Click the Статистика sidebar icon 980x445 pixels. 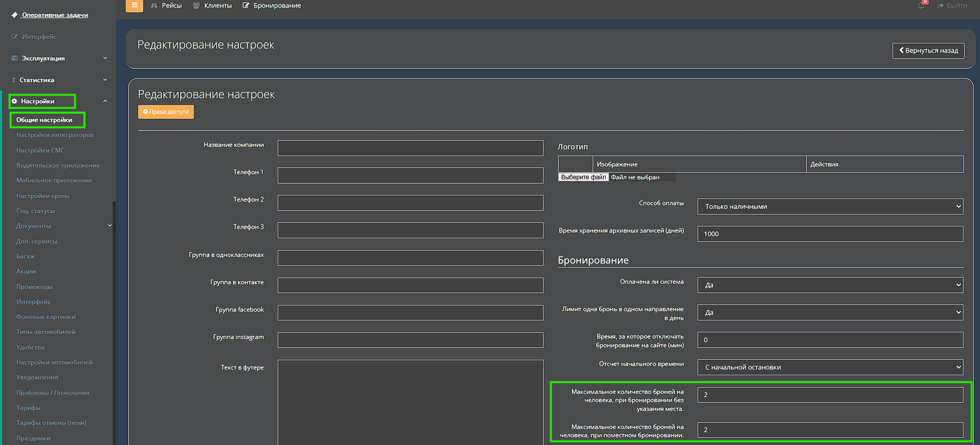(x=13, y=80)
